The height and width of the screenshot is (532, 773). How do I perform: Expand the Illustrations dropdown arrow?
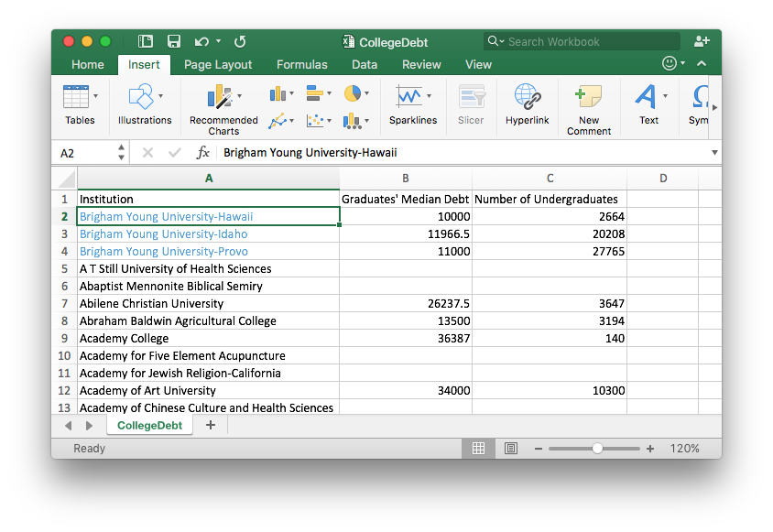point(160,96)
